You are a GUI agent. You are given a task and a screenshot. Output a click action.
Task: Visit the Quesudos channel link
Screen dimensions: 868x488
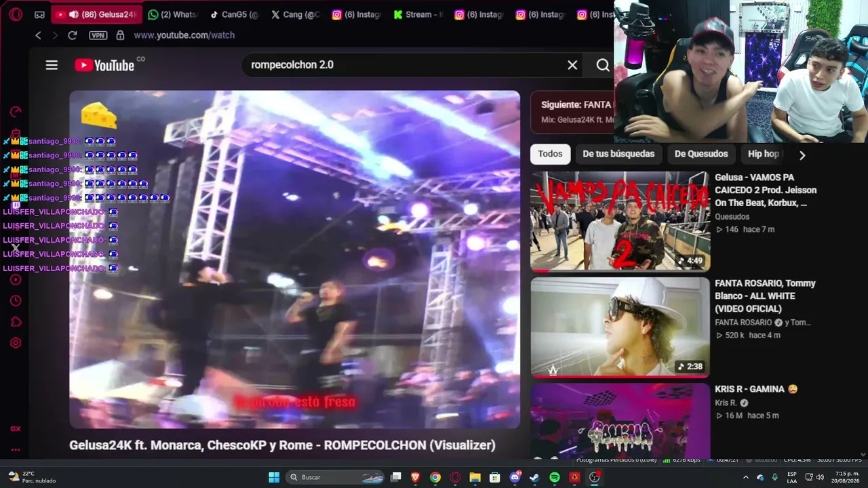(x=732, y=217)
